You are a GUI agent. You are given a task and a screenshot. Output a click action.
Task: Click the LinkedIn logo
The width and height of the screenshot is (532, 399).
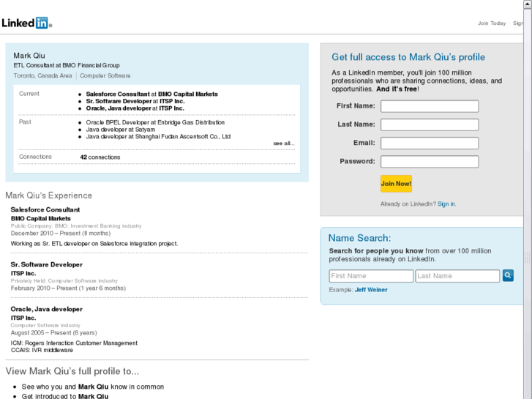(x=27, y=23)
